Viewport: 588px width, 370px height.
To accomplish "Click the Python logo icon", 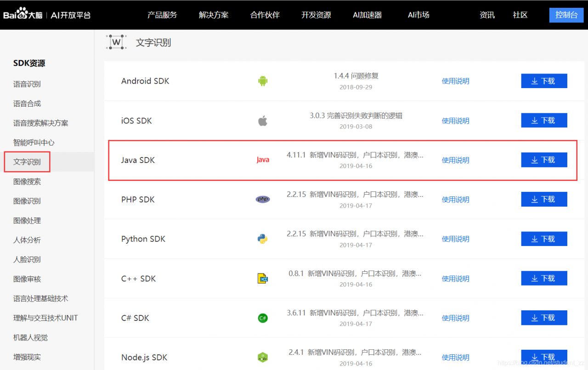I will coord(263,239).
